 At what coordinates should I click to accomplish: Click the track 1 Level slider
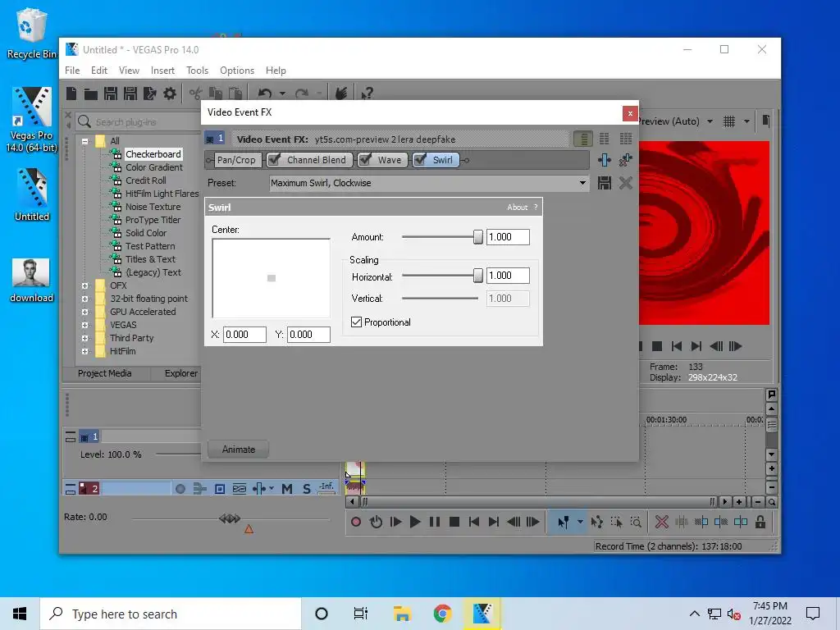pos(177,454)
